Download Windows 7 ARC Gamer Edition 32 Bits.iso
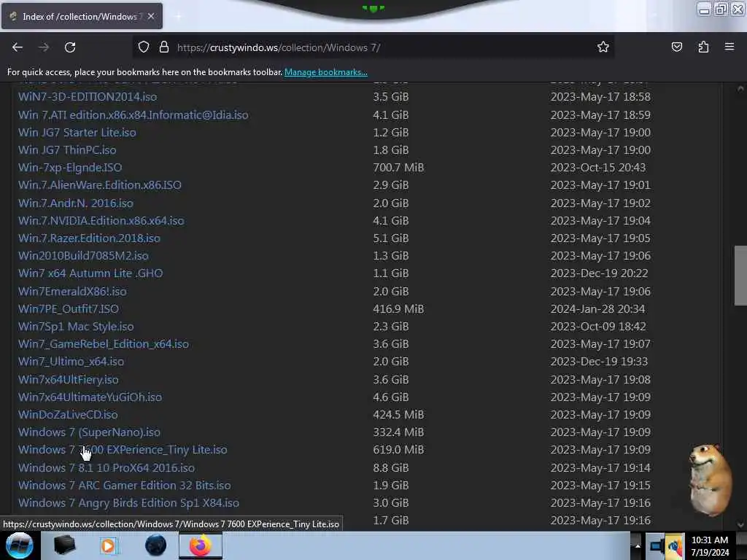747x560 pixels. 124,485
